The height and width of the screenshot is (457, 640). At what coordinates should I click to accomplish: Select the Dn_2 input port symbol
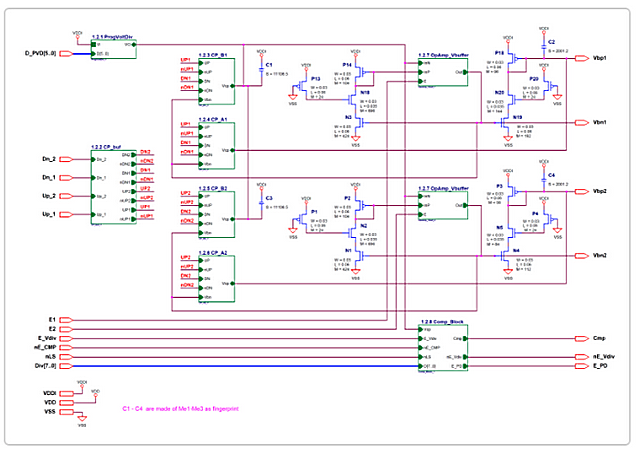coord(66,159)
